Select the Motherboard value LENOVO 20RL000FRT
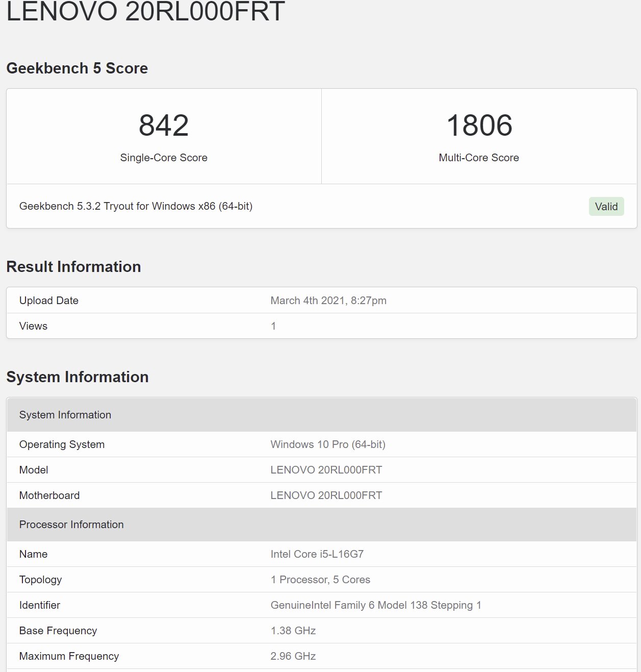Image resolution: width=641 pixels, height=672 pixels. [326, 495]
